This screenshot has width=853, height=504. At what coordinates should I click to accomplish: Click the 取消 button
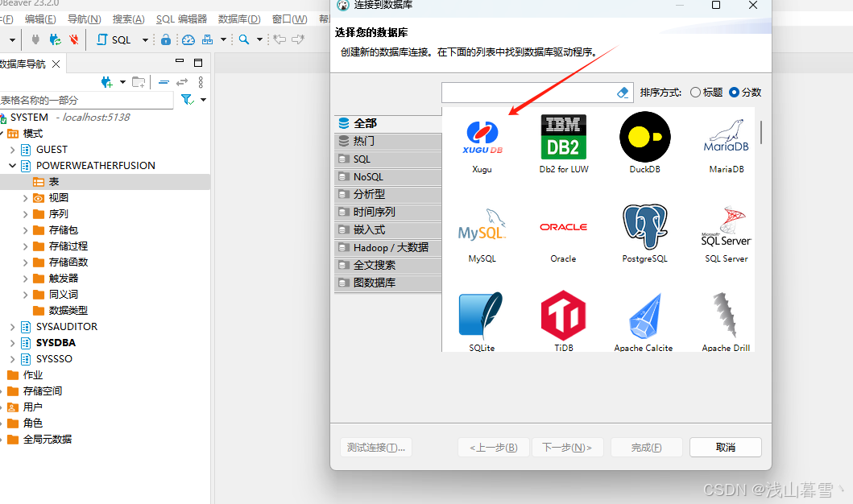coord(726,448)
